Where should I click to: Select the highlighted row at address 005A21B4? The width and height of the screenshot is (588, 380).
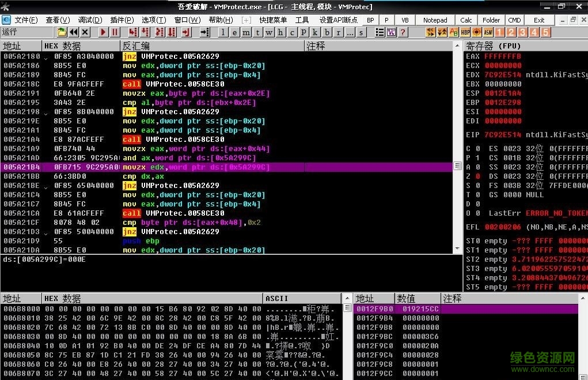coord(226,167)
